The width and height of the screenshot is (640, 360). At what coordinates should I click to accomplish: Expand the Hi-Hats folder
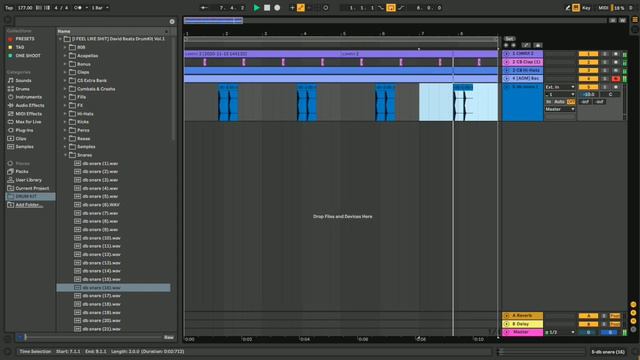pos(64,114)
